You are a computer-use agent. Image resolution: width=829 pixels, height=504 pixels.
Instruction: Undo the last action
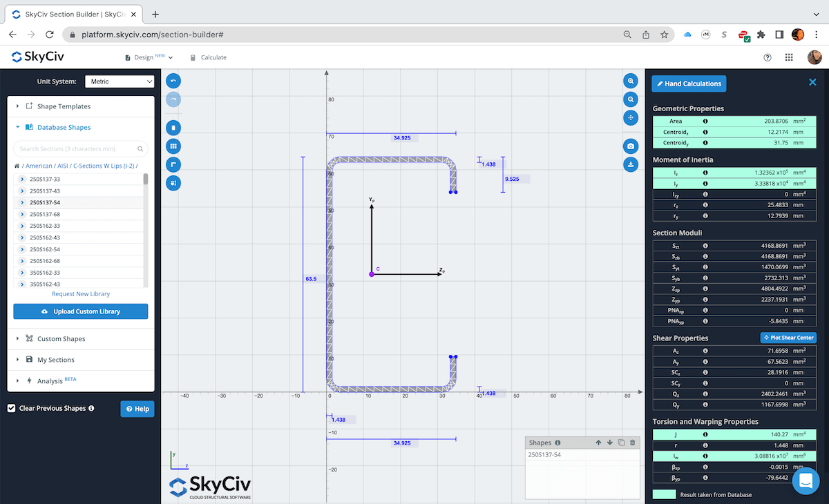coord(173,80)
